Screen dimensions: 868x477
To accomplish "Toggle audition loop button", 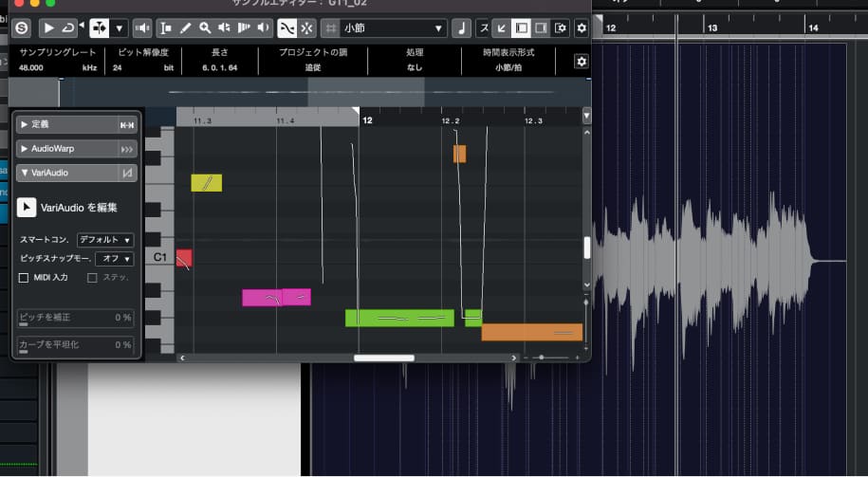I will [x=68, y=28].
